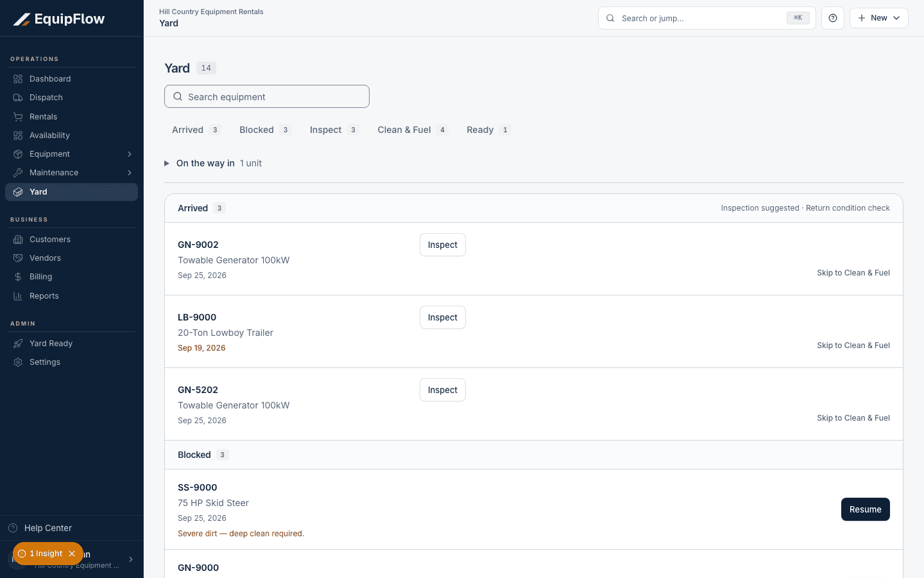Screen dimensions: 924x578
Task: Skip GN-9002 to Clean & Fuel
Action: click(x=853, y=273)
